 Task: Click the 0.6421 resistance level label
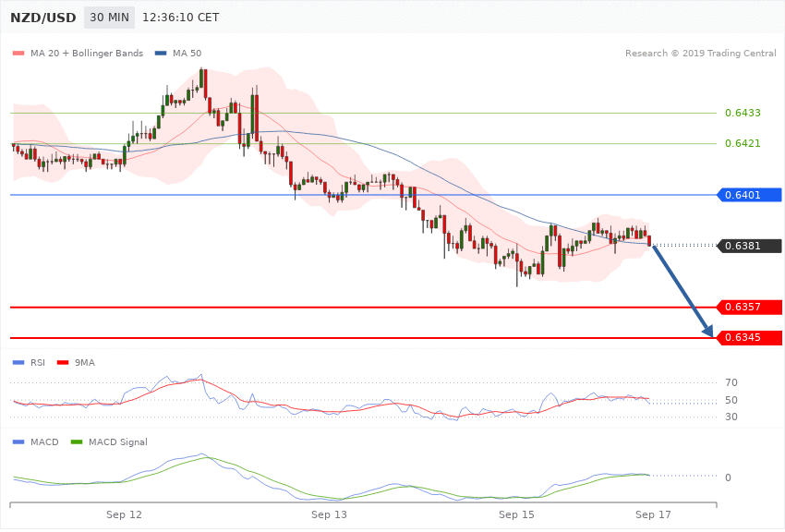pyautogui.click(x=743, y=144)
